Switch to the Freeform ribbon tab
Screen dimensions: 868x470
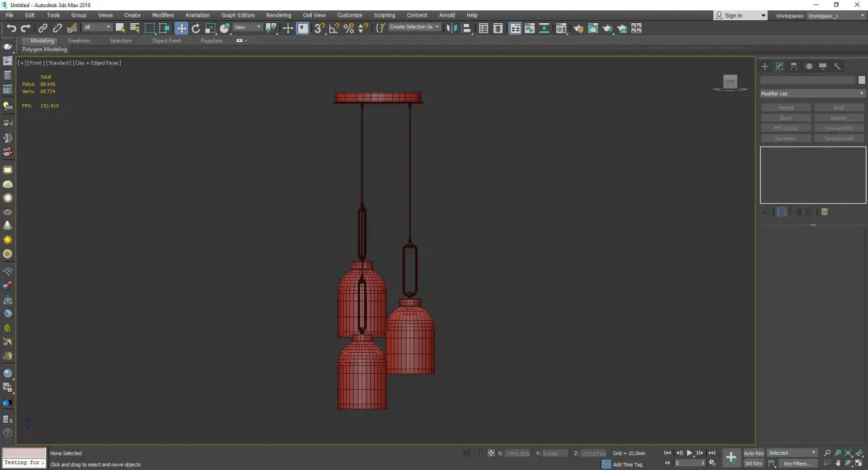pyautogui.click(x=79, y=40)
